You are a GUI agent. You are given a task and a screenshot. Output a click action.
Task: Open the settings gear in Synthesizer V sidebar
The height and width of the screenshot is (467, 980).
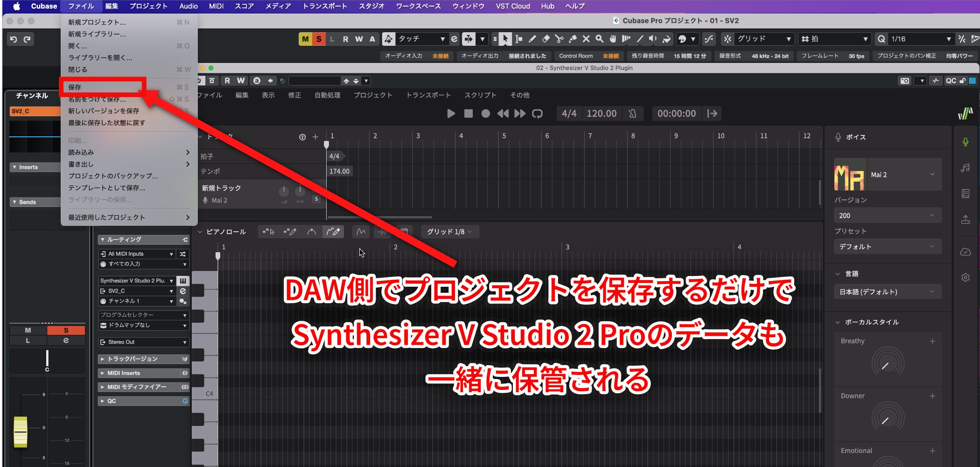tap(965, 277)
